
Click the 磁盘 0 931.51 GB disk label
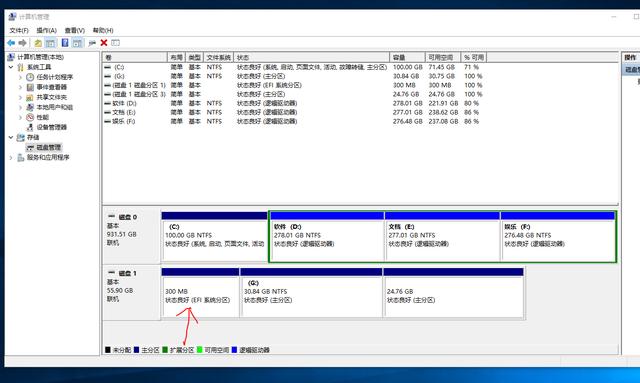point(131,236)
